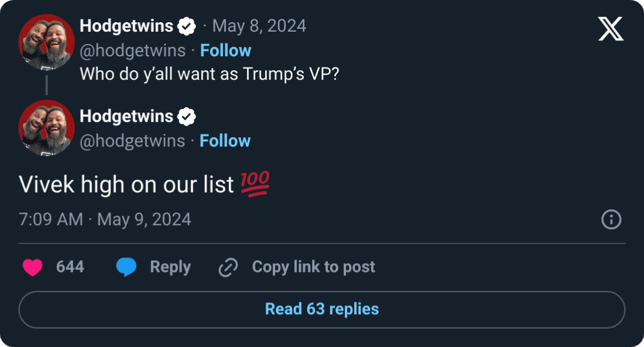Click the top @hodgetwins handle
644x347 pixels.
point(132,50)
